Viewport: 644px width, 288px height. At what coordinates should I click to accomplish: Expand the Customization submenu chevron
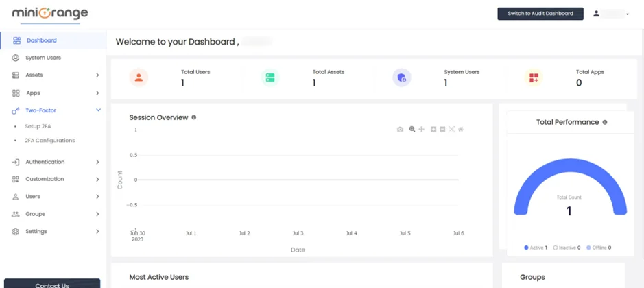click(x=97, y=179)
